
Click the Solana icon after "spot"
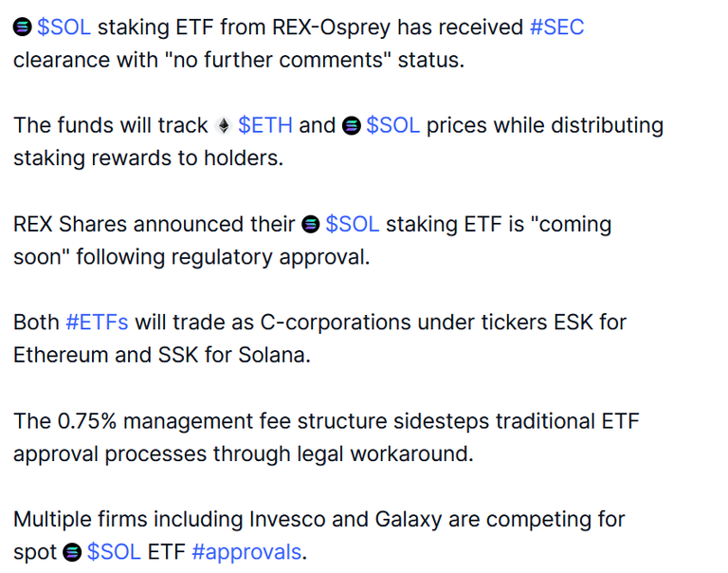pos(72,552)
